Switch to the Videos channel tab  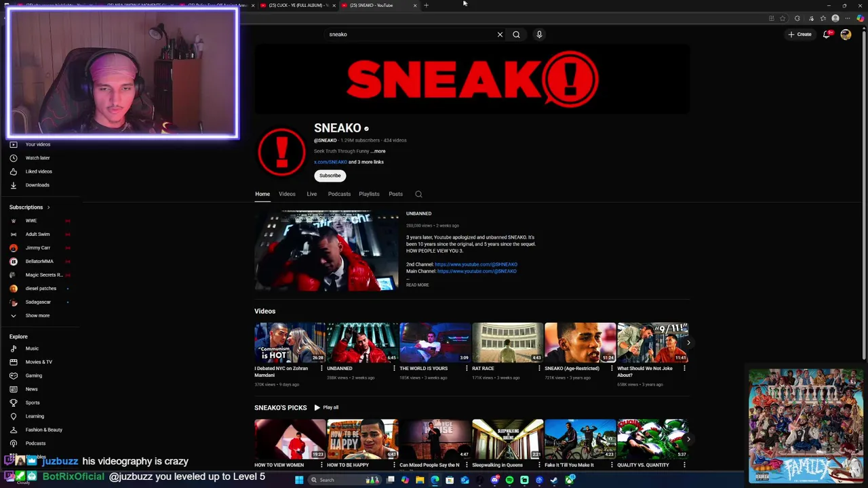[287, 194]
